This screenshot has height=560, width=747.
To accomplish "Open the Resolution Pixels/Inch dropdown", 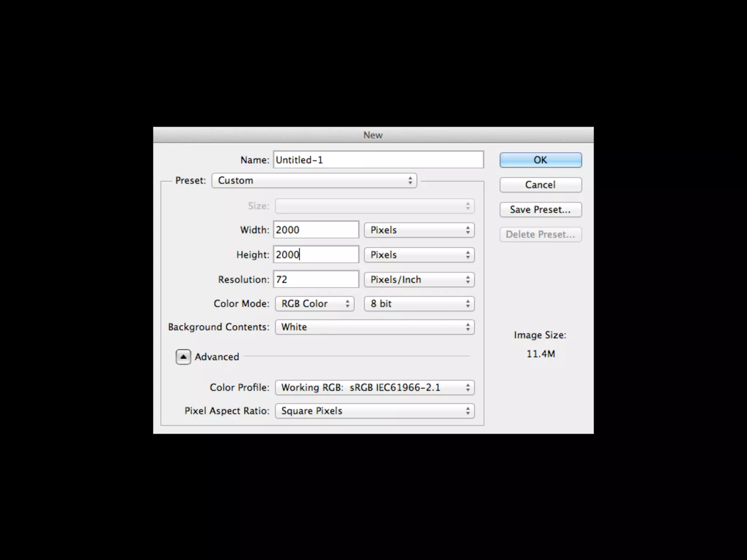I will 419,280.
